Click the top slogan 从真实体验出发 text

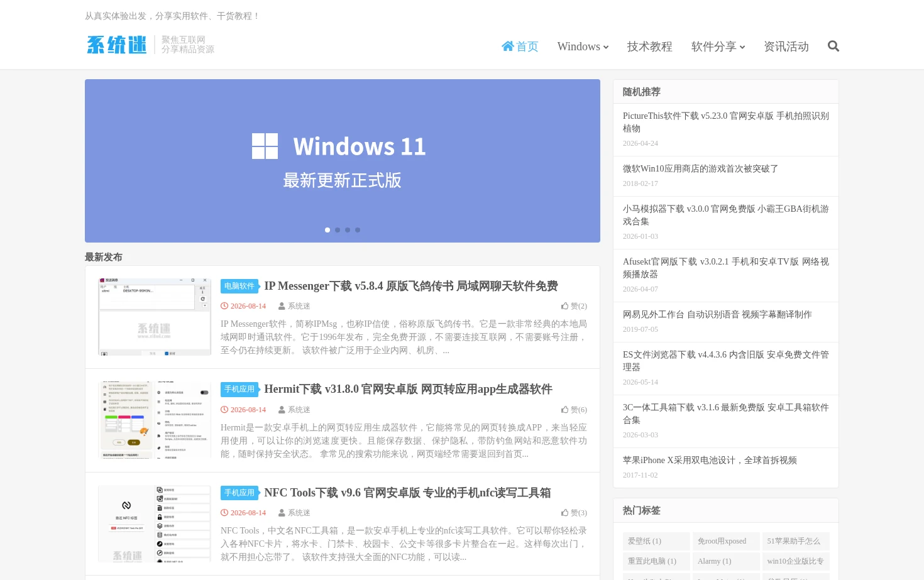click(173, 16)
